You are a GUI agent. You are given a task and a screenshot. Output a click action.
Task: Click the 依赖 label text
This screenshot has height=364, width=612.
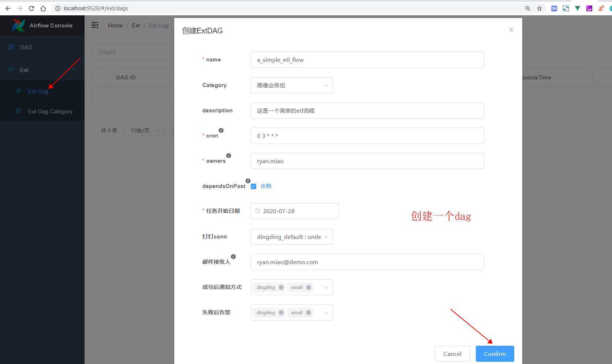[266, 186]
